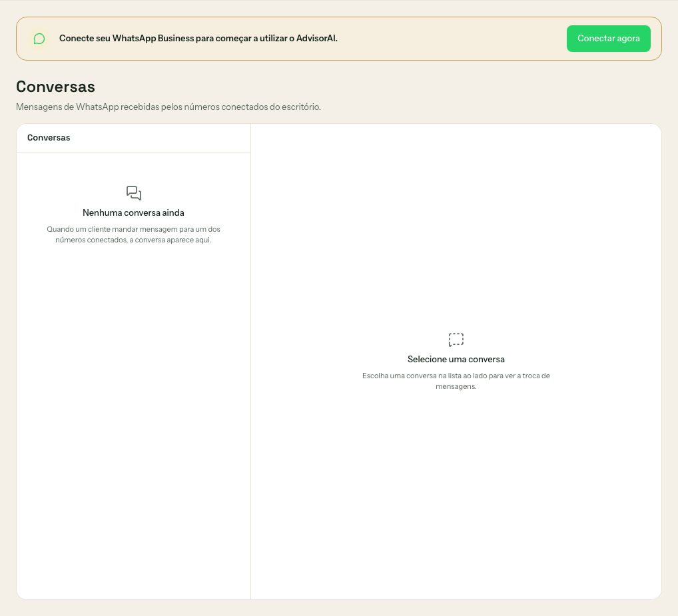Click the WhatsApp chat bubble icon in banner

pos(39,39)
